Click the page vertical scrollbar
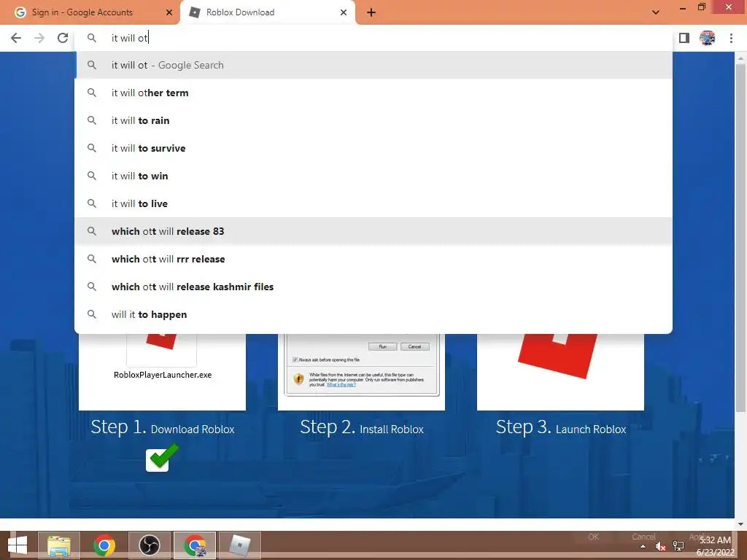 click(740, 238)
